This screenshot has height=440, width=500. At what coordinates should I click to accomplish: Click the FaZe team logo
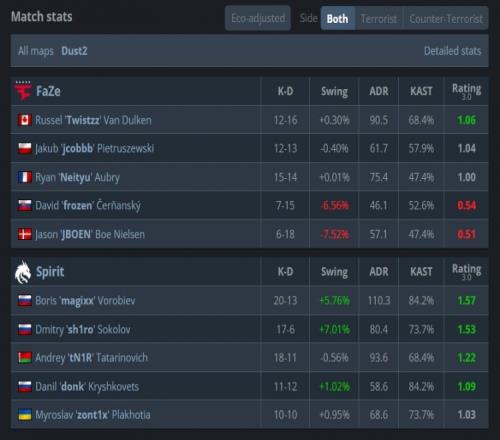[x=23, y=90]
